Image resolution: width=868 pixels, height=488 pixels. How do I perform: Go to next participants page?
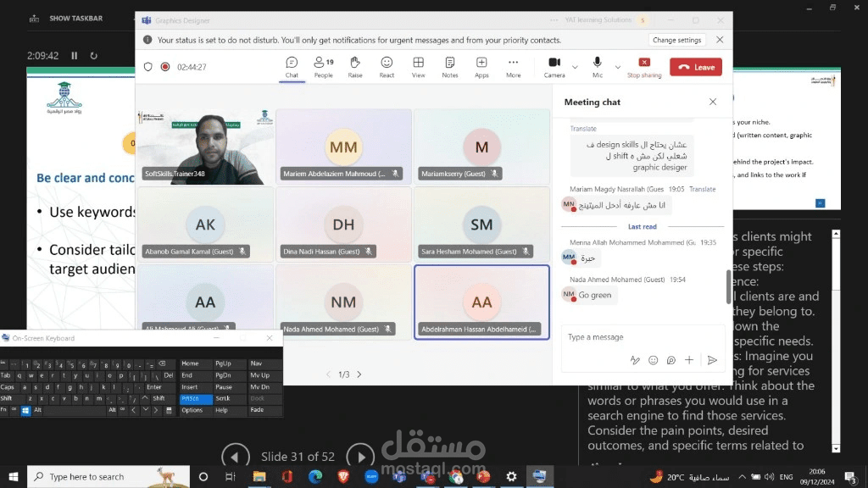tap(359, 374)
